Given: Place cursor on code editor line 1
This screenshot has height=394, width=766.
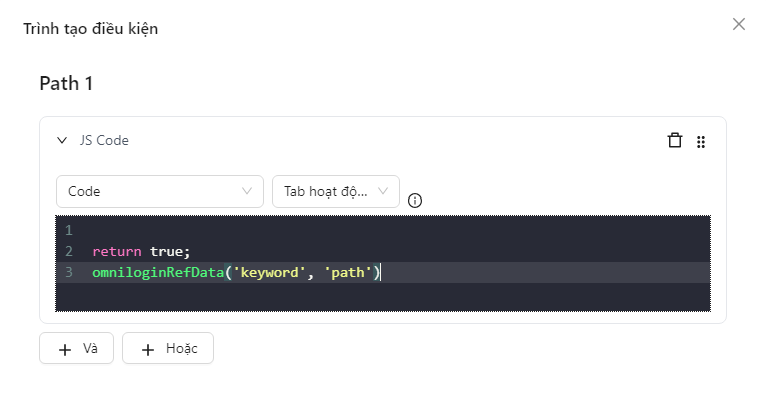Looking at the screenshot, I should pyautogui.click(x=383, y=230).
